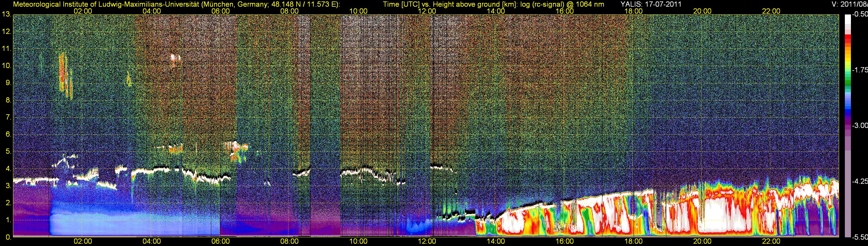Click the '11.' height axis label
The image size is (868, 246).
click(x=7, y=49)
